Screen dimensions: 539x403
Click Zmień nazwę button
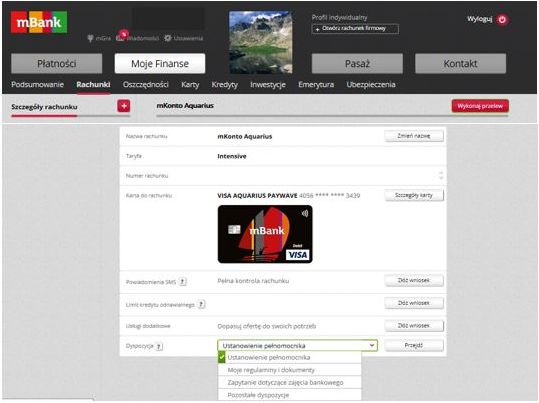[x=414, y=136]
